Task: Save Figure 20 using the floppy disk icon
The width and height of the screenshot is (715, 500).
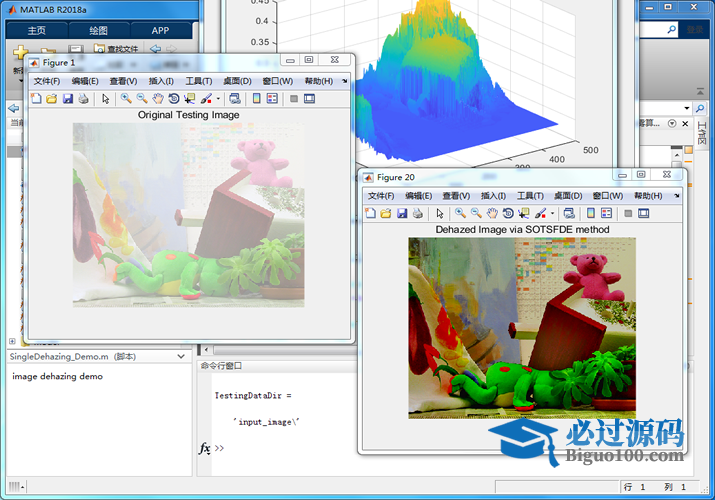Action: coord(402,213)
